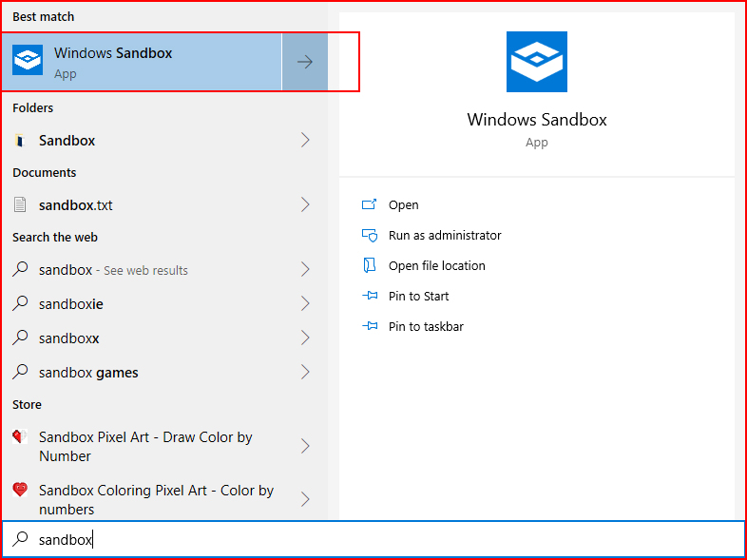Screen dimensions: 747x560
Task: Expand the Windows Sandbox result arrow
Action: pyautogui.click(x=305, y=62)
